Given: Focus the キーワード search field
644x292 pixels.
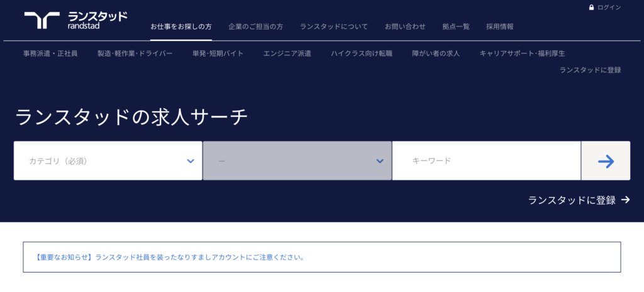Looking at the screenshot, I should click(486, 161).
